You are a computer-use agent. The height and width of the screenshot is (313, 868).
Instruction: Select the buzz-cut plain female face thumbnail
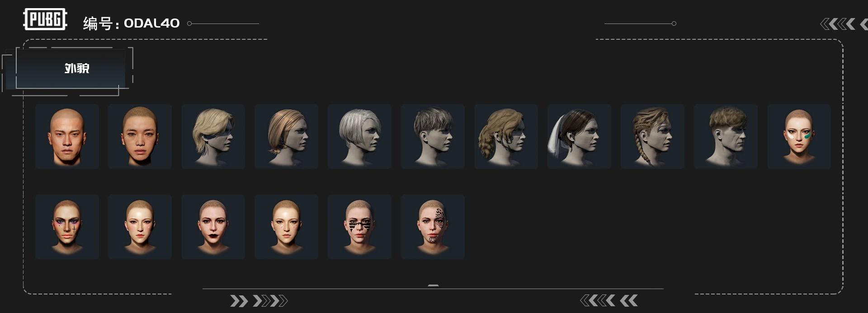(x=140, y=136)
